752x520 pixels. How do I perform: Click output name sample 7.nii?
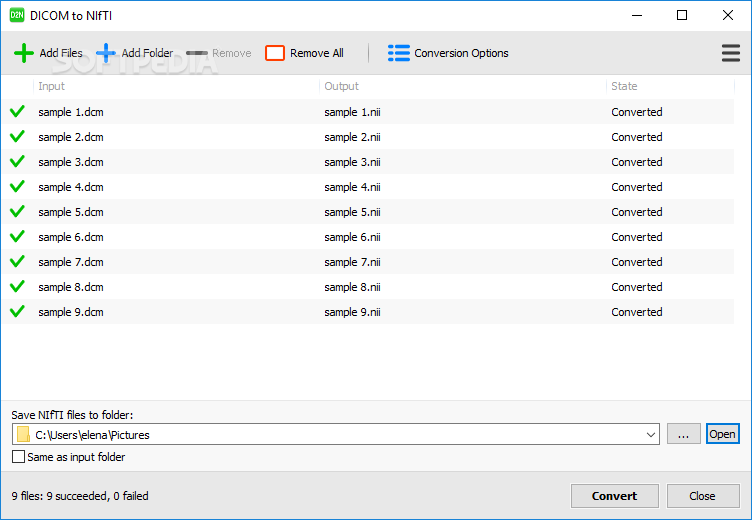click(x=352, y=262)
